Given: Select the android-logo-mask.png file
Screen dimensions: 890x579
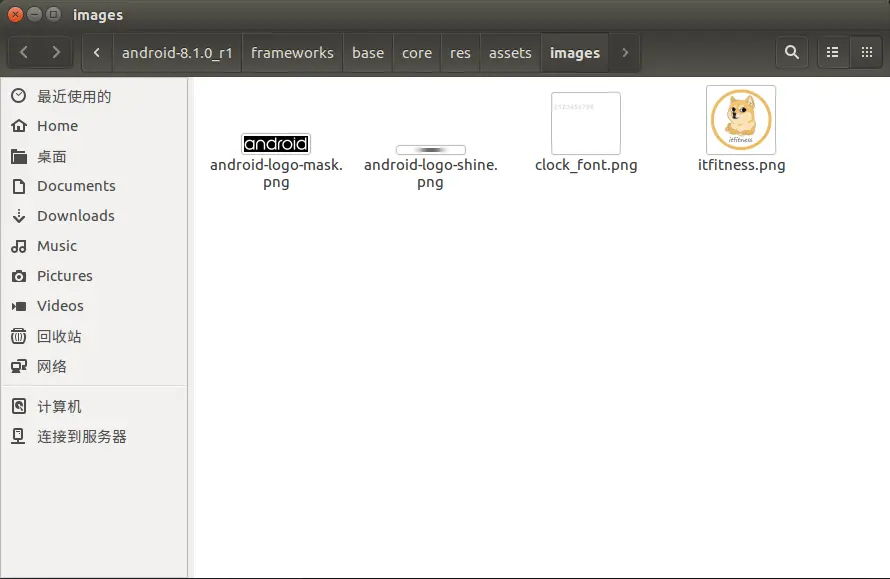Looking at the screenshot, I should [x=276, y=144].
